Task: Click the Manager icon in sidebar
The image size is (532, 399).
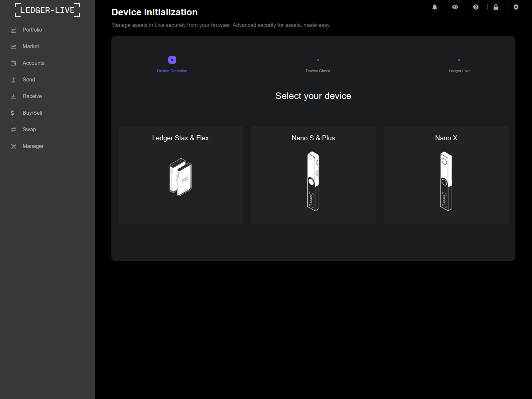Action: click(x=13, y=146)
